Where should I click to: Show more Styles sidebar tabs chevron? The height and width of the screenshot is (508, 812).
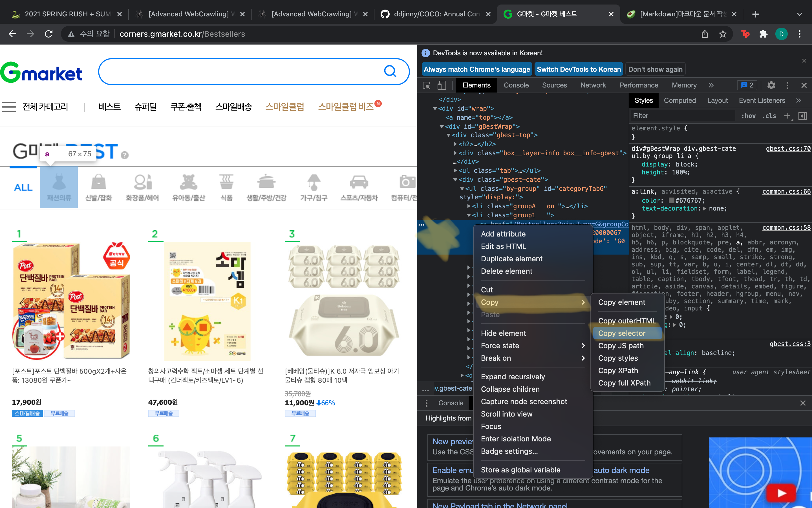(798, 100)
